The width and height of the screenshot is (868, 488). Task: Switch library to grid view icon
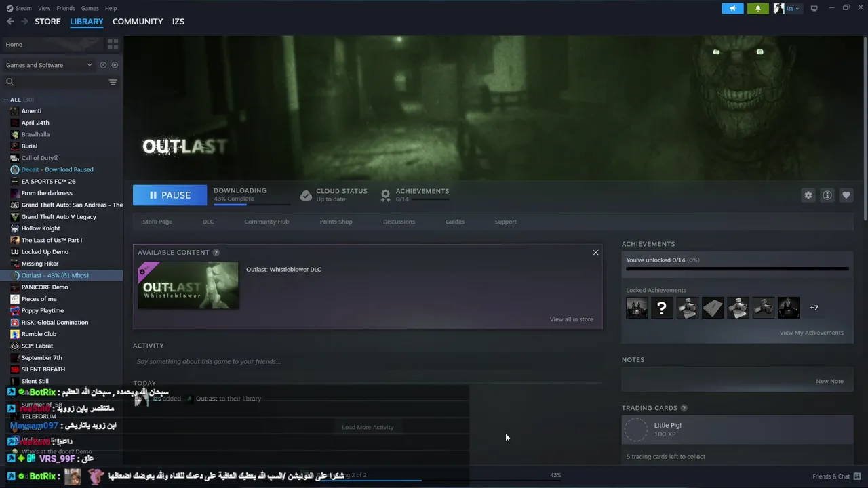[x=113, y=44]
